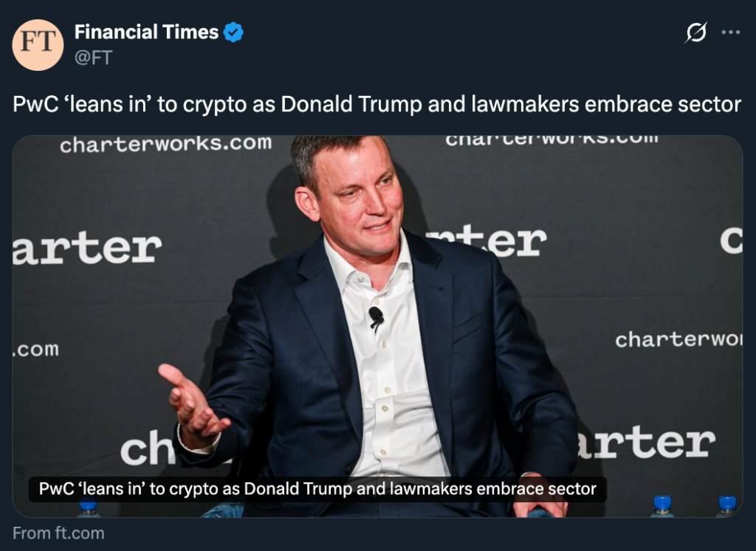Follow the 'From ft.com' source link

coord(58,533)
